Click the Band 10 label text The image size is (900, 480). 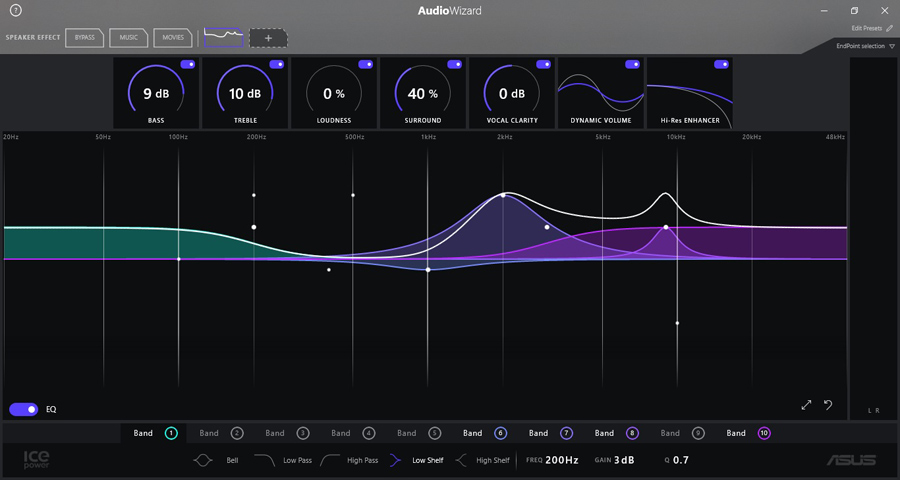[x=736, y=433]
